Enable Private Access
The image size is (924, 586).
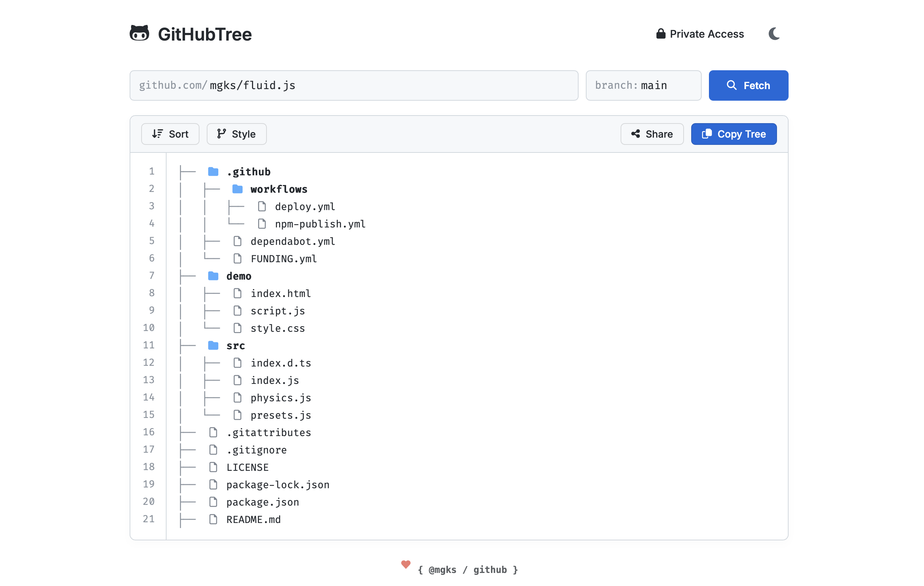click(x=700, y=34)
